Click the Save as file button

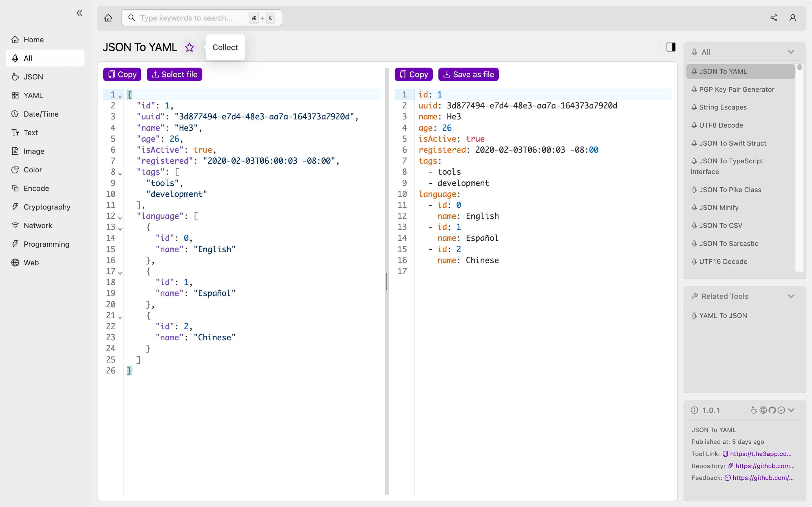pyautogui.click(x=468, y=74)
